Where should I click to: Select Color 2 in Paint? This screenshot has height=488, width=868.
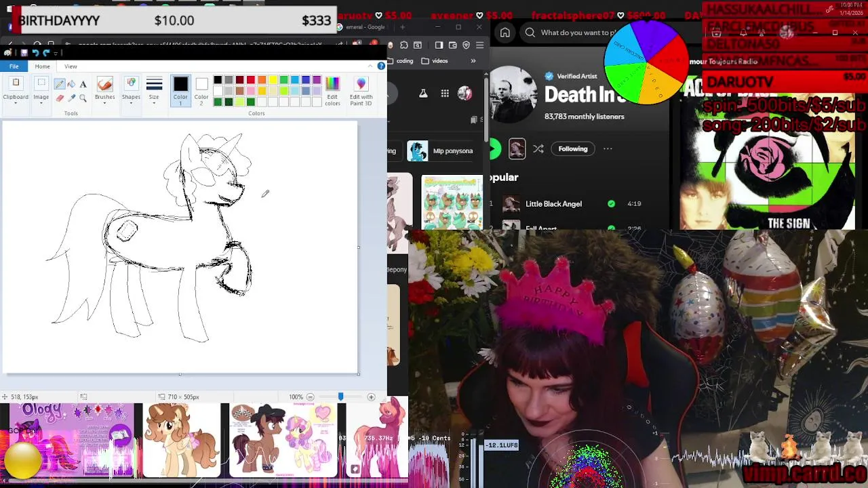point(201,90)
